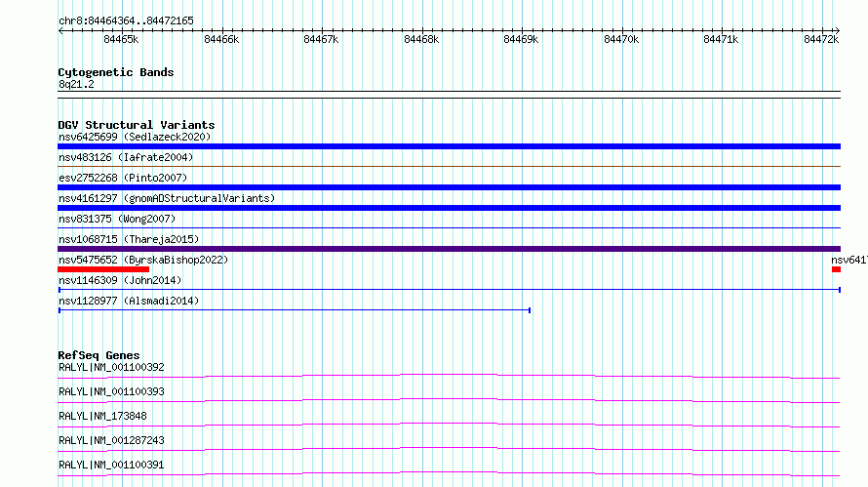Click the blue bar under esv2752268
Viewport: 868px width, 487px height.
click(x=449, y=187)
